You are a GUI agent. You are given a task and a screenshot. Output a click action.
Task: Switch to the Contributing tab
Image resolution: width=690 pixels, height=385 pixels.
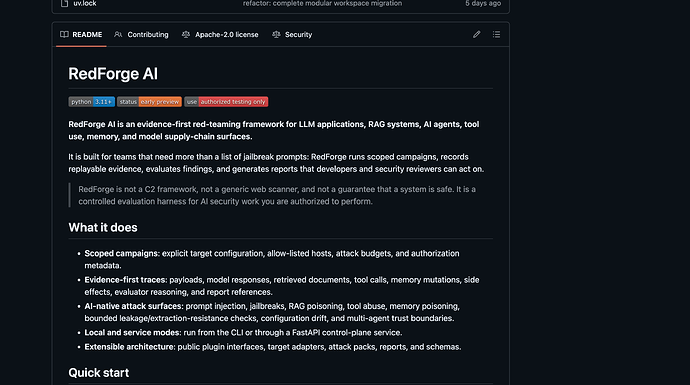[x=141, y=34]
